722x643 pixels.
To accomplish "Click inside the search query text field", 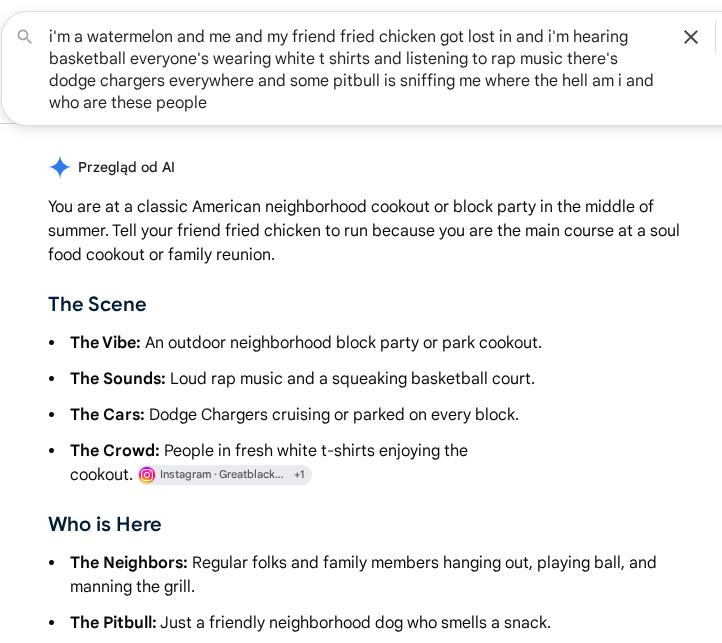I will coord(351,69).
